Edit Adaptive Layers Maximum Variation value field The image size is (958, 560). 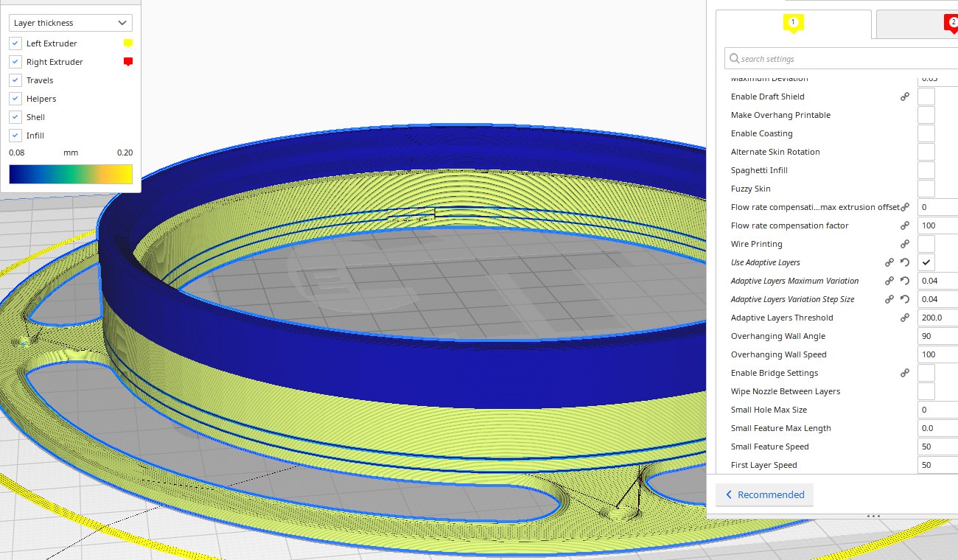point(938,281)
